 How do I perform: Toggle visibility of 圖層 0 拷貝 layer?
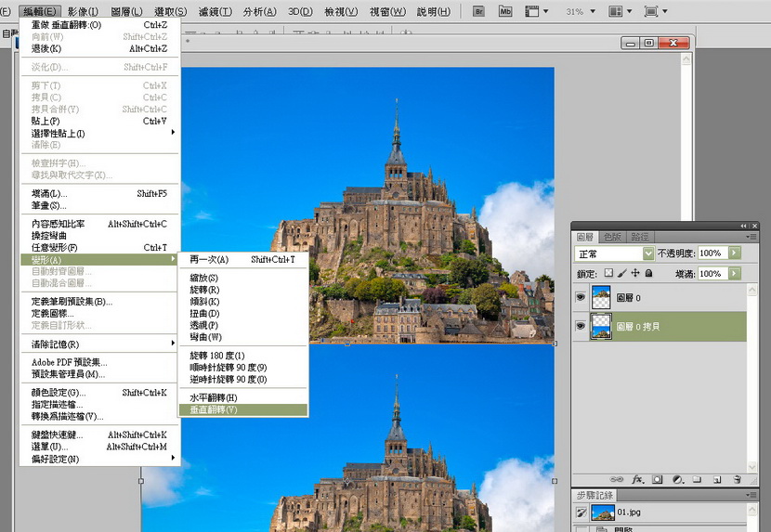581,326
